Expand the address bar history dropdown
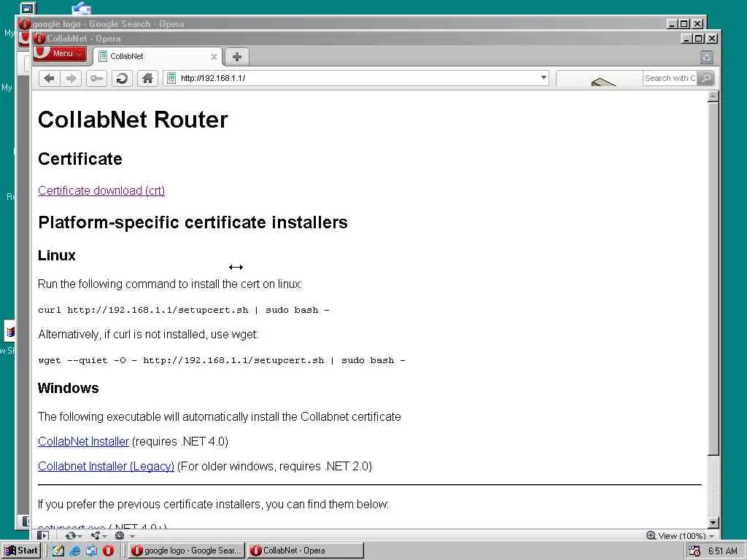Viewport: 747px width, 560px height. click(x=543, y=77)
